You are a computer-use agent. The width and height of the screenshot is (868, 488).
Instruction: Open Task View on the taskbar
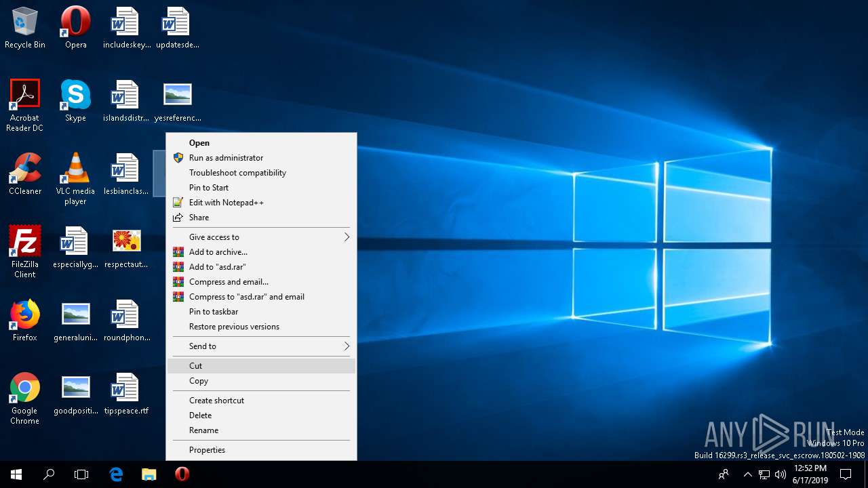[x=81, y=474]
